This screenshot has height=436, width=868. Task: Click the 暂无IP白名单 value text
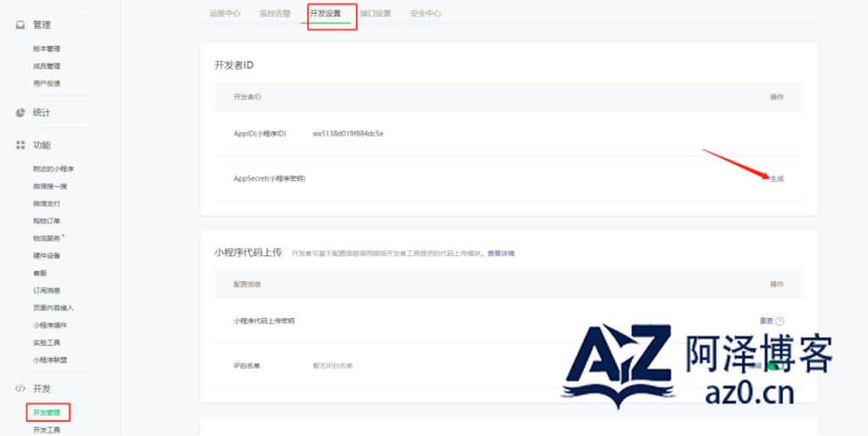(333, 366)
